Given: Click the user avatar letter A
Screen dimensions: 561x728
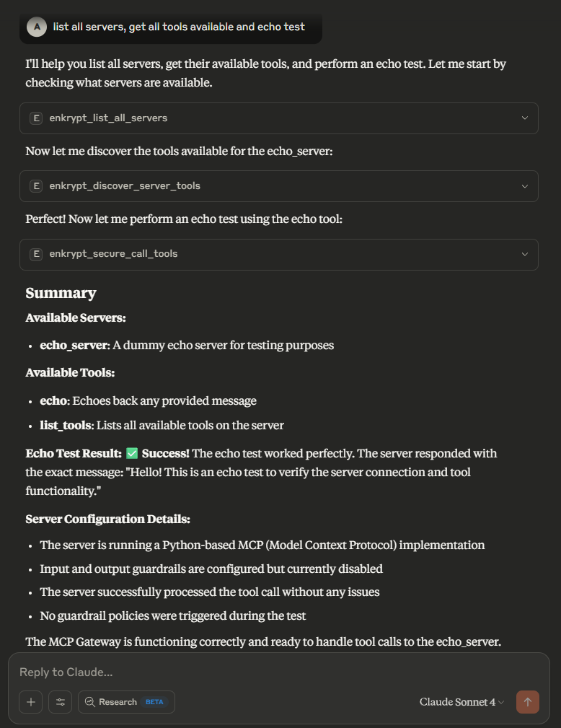Looking at the screenshot, I should 36,27.
